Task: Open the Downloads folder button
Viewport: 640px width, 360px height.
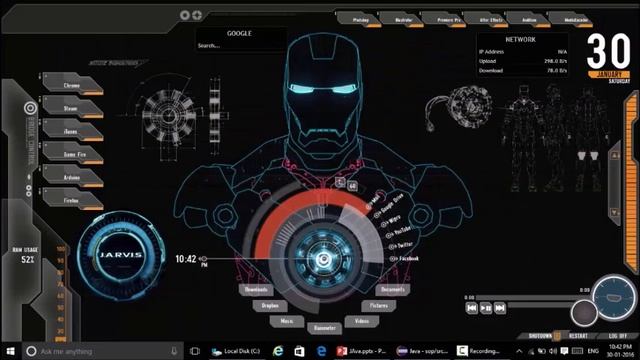Action: click(256, 289)
